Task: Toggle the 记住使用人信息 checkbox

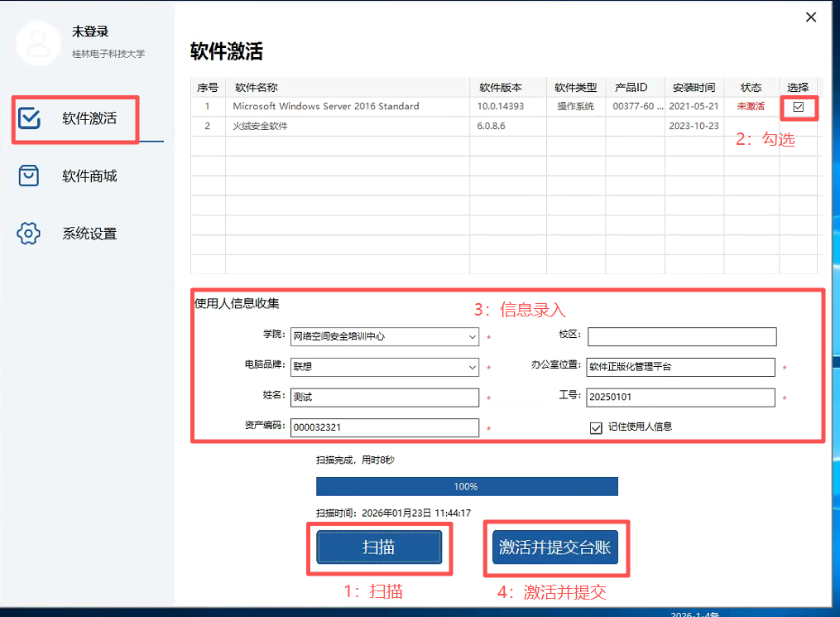Action: pyautogui.click(x=596, y=428)
